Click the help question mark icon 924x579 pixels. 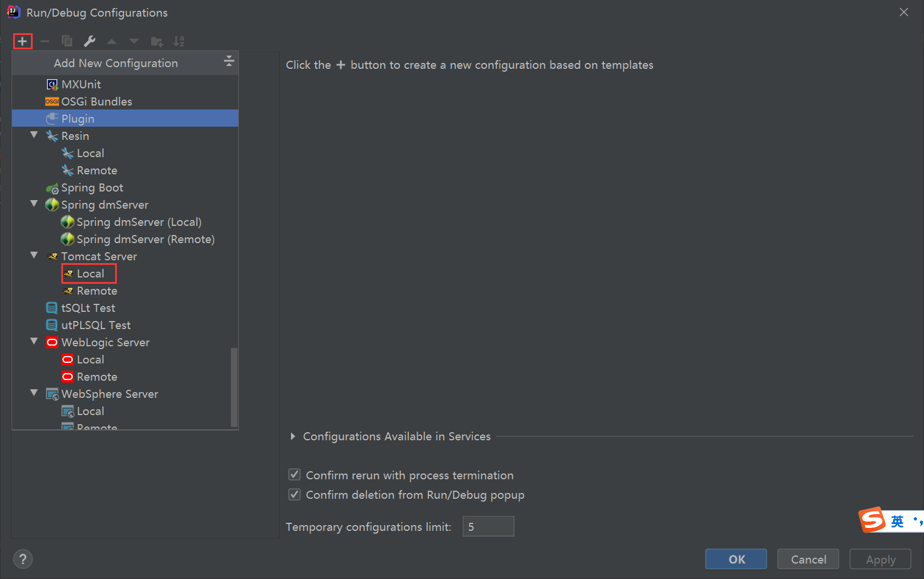(23, 559)
